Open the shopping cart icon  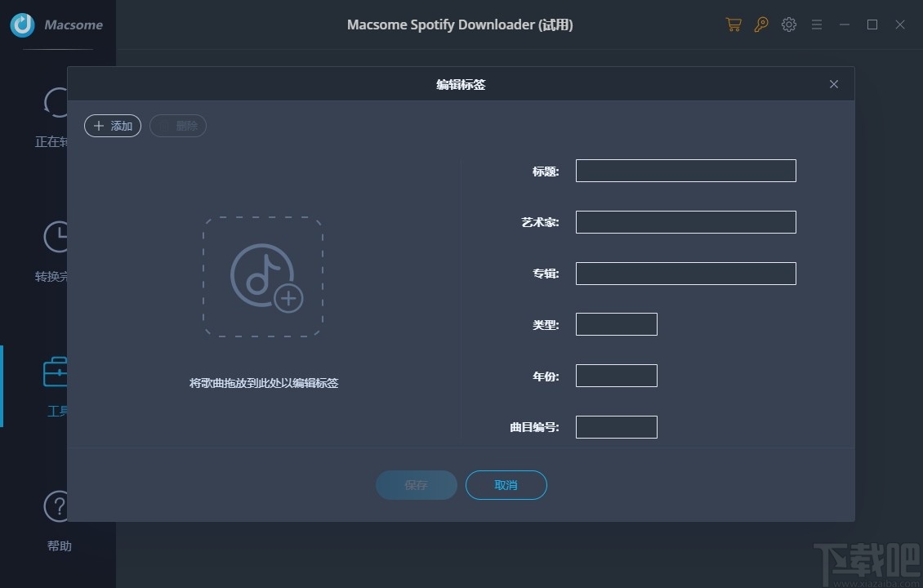[x=733, y=24]
